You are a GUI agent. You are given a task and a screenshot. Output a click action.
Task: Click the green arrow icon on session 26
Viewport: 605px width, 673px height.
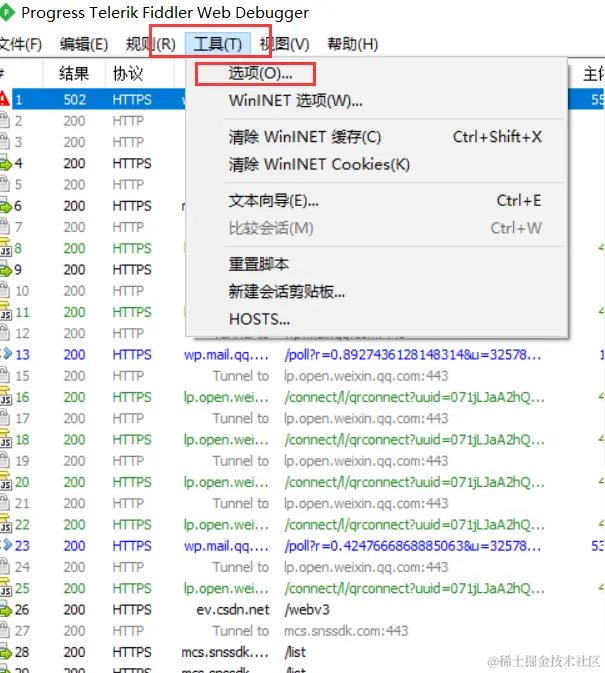tap(6, 609)
